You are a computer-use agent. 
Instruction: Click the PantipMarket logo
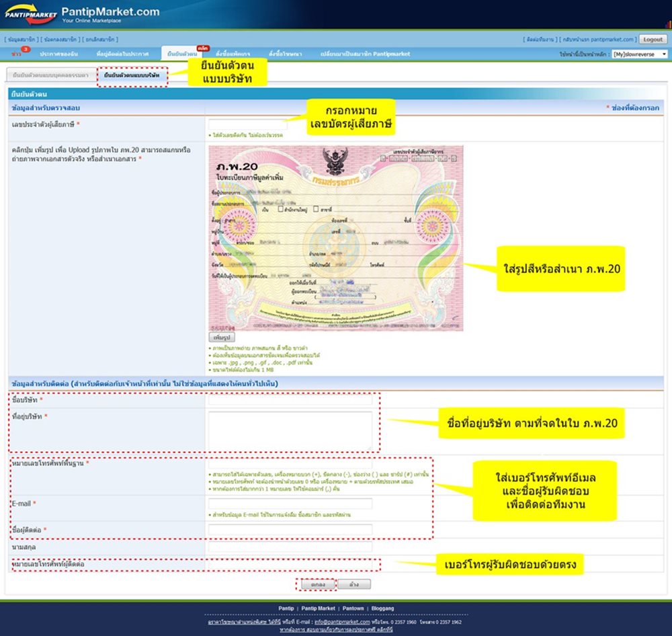82,15
